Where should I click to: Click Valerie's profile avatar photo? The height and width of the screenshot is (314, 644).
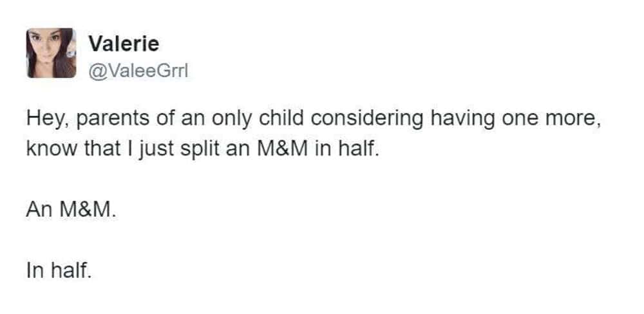(52, 53)
